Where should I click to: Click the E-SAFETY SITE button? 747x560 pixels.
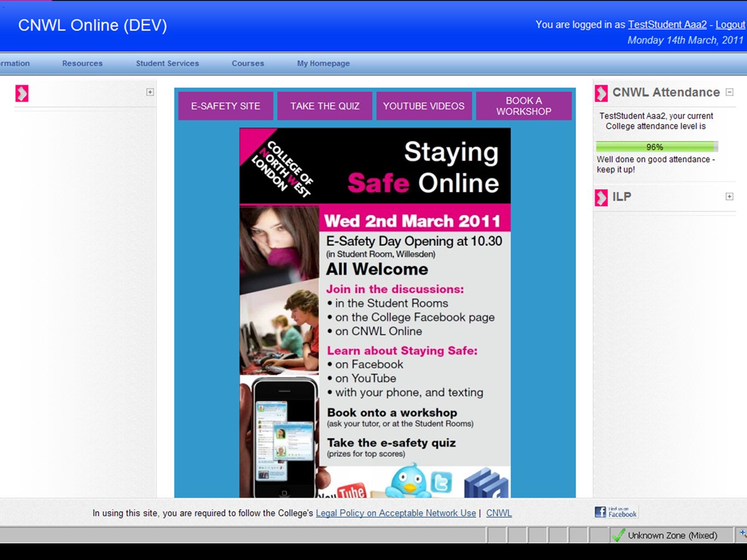[225, 106]
